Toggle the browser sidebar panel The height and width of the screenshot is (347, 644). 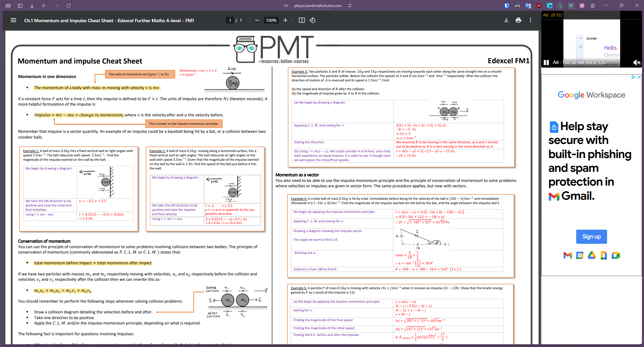point(20,6)
